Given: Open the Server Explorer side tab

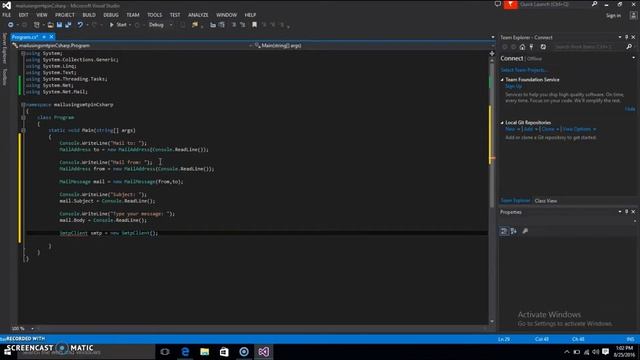Looking at the screenshot, I should point(4,48).
